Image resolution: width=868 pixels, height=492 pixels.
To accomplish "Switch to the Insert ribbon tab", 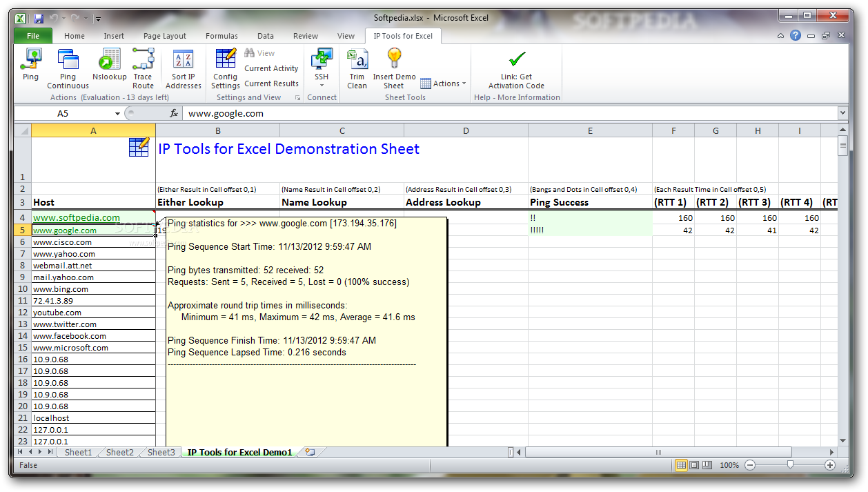I will pos(114,36).
